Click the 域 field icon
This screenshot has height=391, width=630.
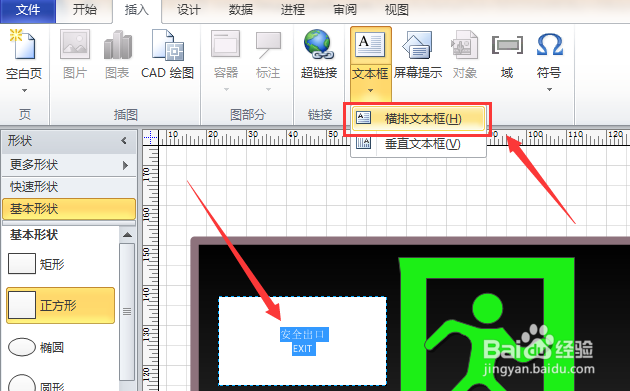pos(507,44)
